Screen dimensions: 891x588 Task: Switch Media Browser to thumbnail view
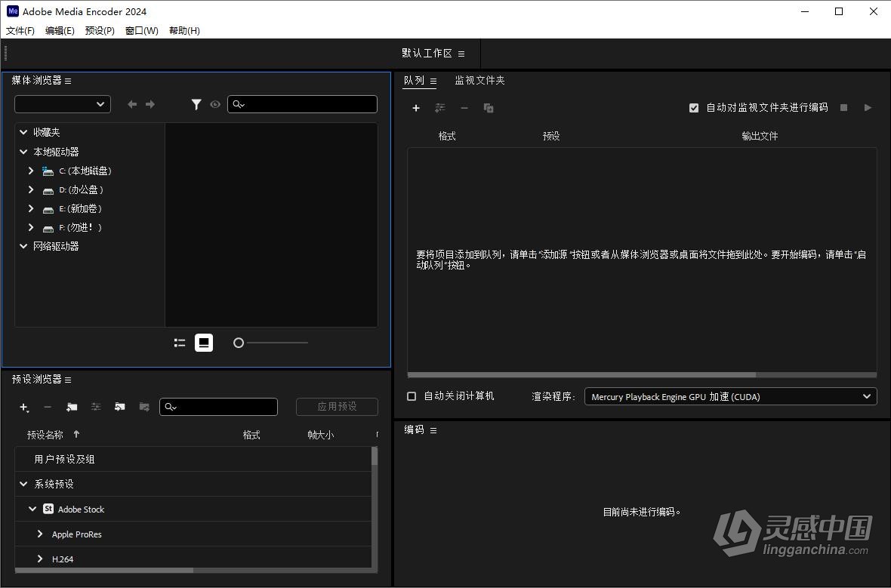point(204,343)
